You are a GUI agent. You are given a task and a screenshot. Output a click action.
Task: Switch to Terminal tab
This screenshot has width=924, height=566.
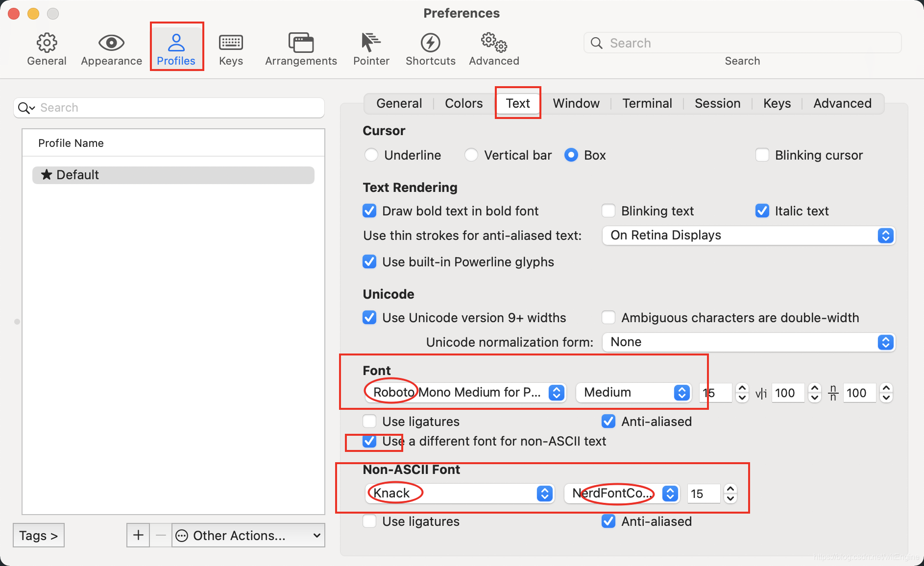pyautogui.click(x=647, y=104)
